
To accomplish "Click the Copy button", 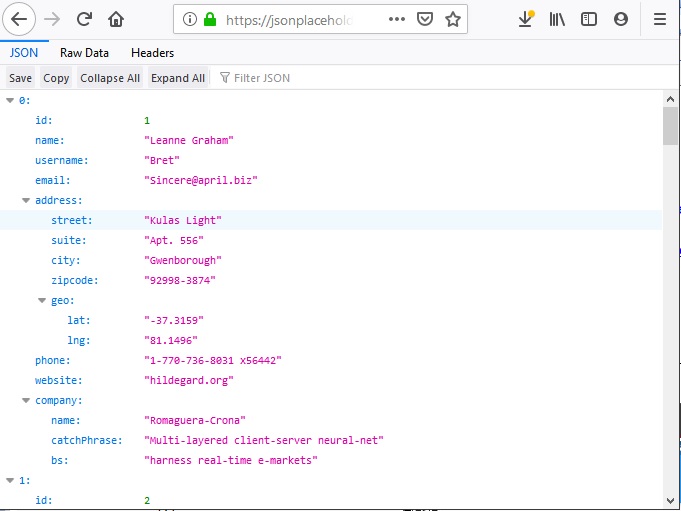I will click(56, 78).
